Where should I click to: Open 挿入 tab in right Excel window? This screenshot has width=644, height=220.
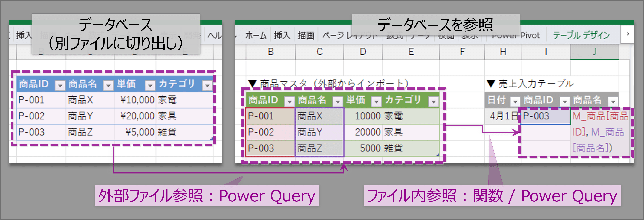pyautogui.click(x=282, y=35)
